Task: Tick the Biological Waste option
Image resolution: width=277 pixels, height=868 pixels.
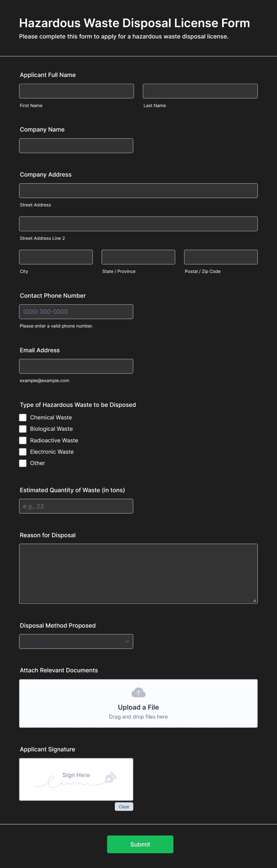Action: (23, 429)
